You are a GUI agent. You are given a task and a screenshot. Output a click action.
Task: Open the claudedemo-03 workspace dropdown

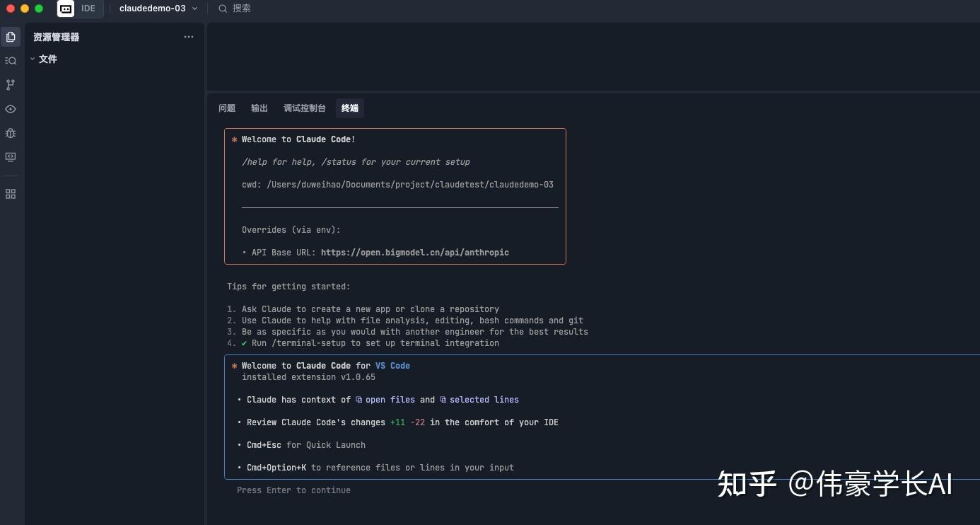pos(157,8)
